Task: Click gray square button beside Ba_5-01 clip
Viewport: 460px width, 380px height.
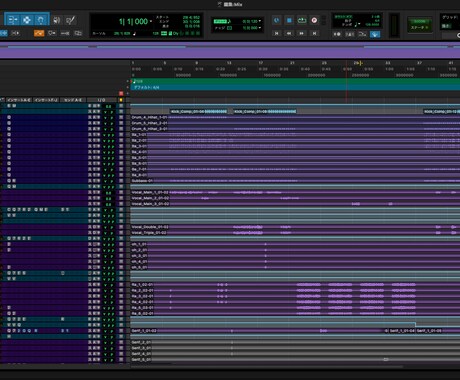Action: point(121,158)
